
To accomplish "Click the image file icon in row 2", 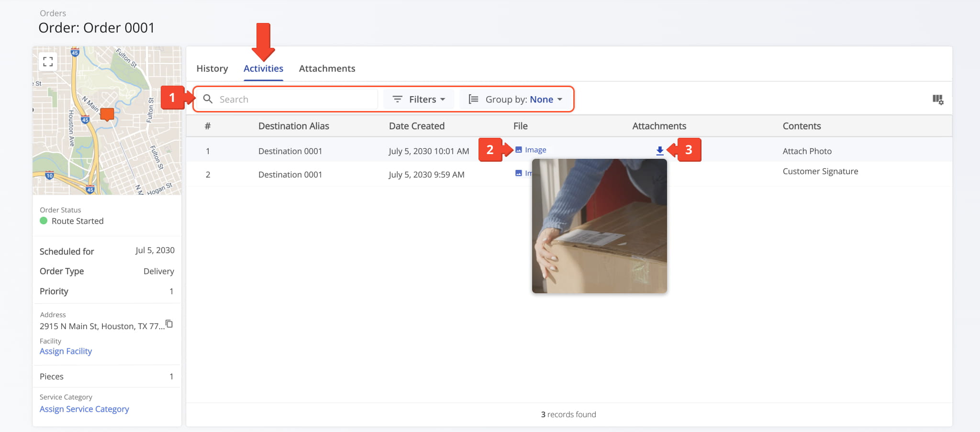I will 518,173.
